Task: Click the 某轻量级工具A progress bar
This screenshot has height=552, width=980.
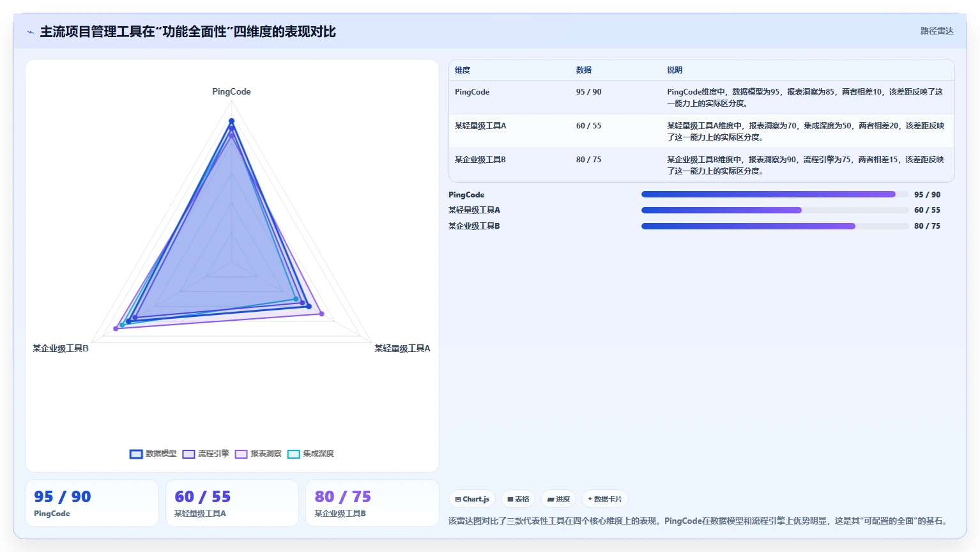Action: point(775,210)
